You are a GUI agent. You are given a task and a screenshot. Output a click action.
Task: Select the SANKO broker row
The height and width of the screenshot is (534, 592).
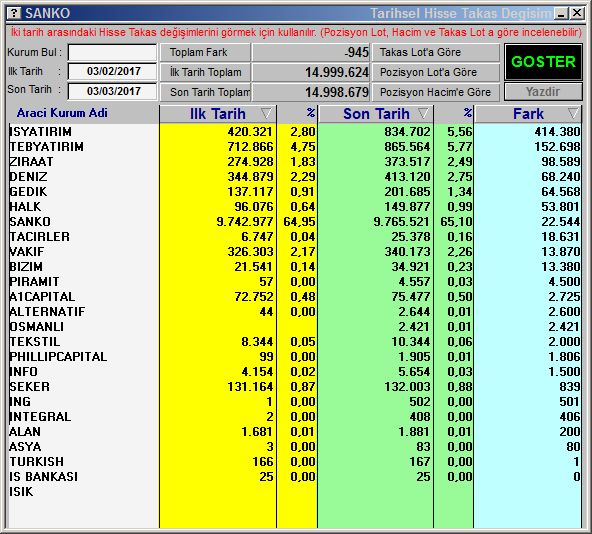point(294,221)
